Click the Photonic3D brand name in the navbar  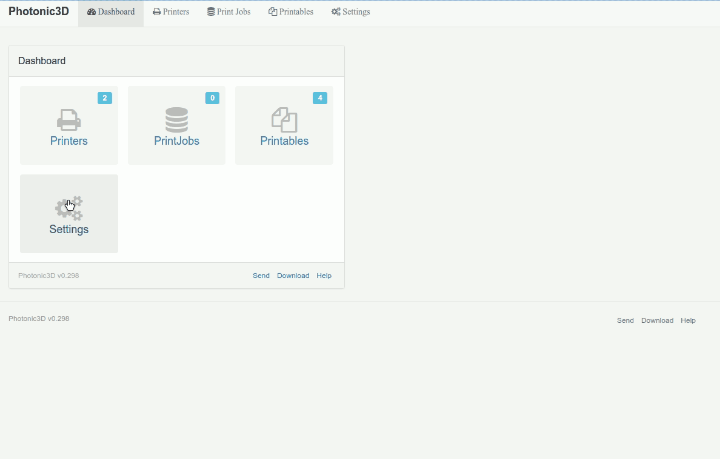(x=39, y=12)
